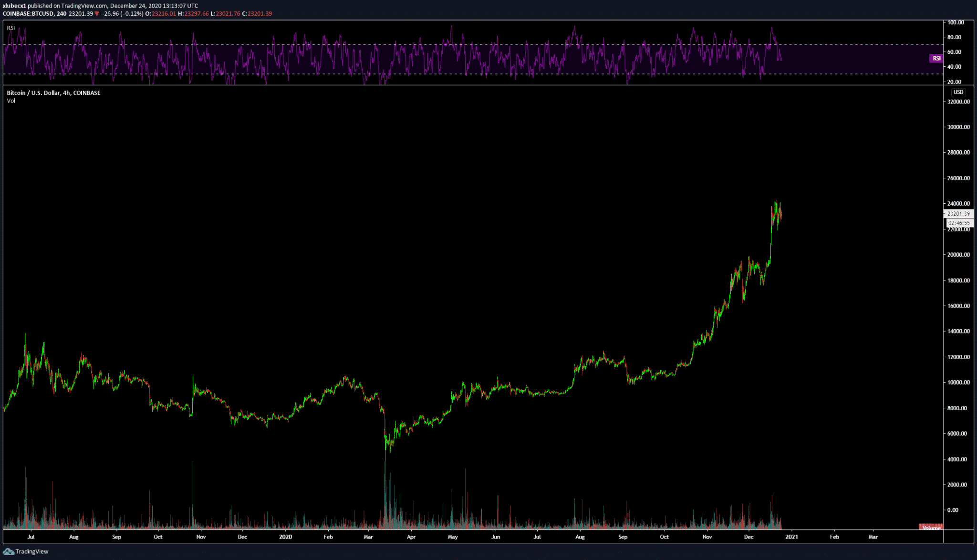
Task: Click the bar countdown timer 02:46:55
Action: pyautogui.click(x=958, y=223)
